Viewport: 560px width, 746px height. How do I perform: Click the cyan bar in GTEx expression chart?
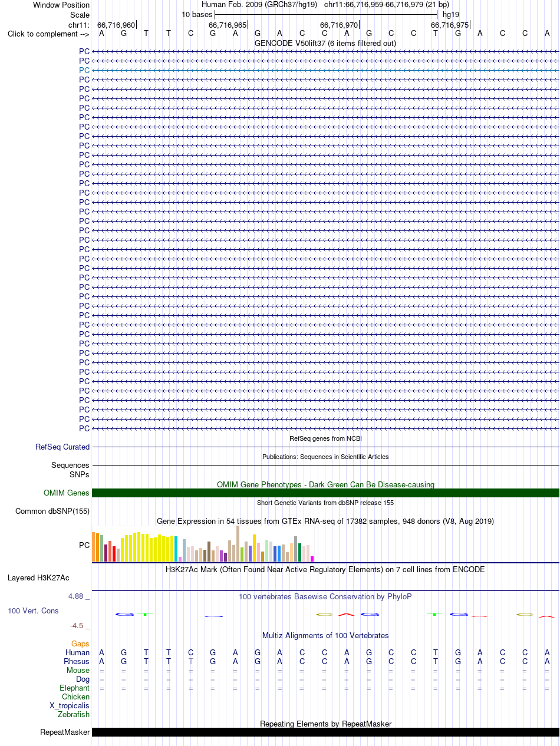[x=176, y=549]
